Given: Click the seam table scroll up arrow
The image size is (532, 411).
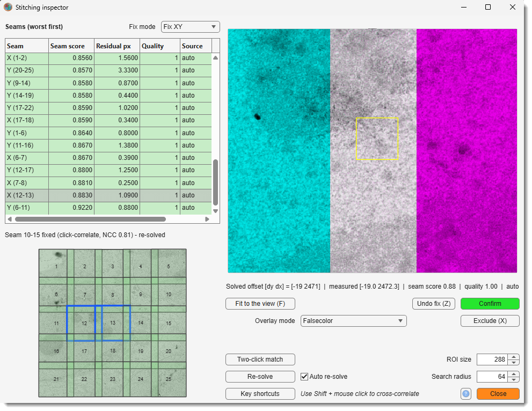Looking at the screenshot, I should pos(215,58).
